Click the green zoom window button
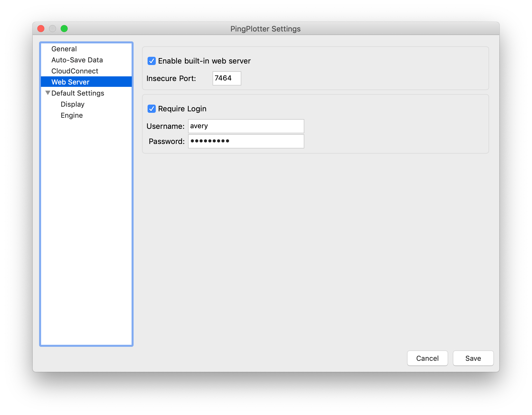 [64, 29]
